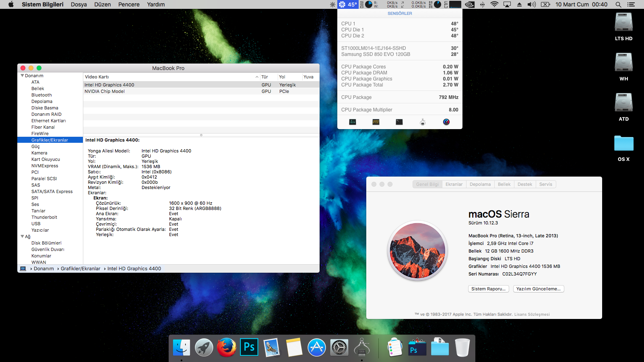Click the pane divider handle below the video card list
The height and width of the screenshot is (362, 644).
(x=201, y=135)
